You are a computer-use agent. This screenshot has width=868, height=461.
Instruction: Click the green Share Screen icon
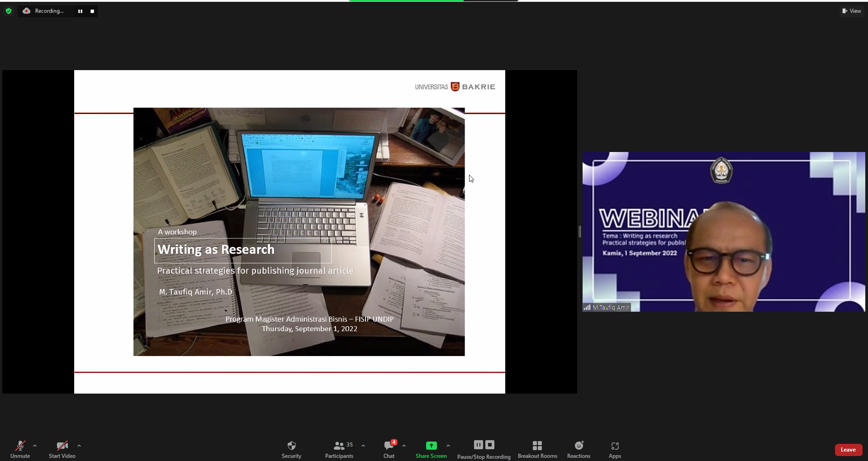pos(431,446)
